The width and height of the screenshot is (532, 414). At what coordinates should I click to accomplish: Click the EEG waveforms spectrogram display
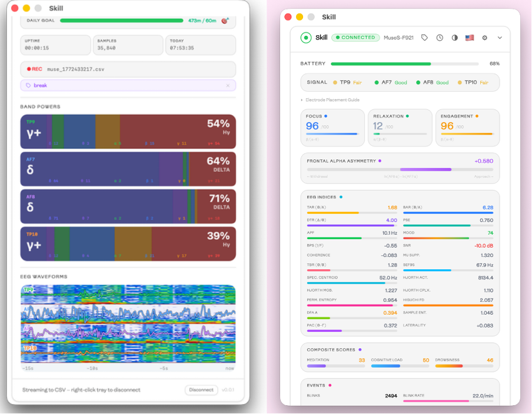pyautogui.click(x=128, y=323)
